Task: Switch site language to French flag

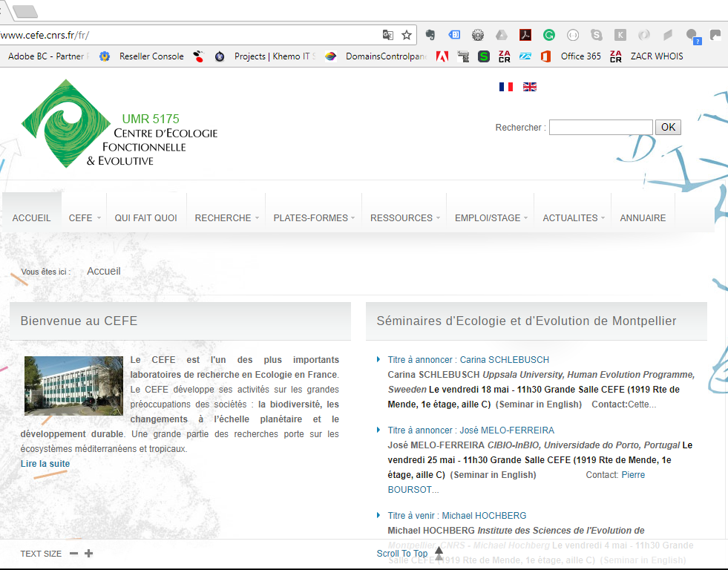Action: pyautogui.click(x=506, y=87)
